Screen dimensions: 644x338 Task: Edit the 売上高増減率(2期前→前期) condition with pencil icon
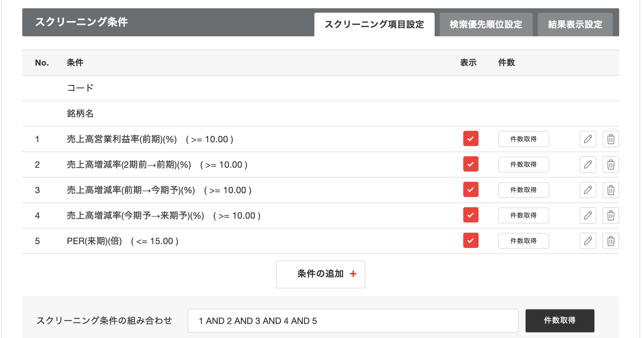[x=588, y=165]
